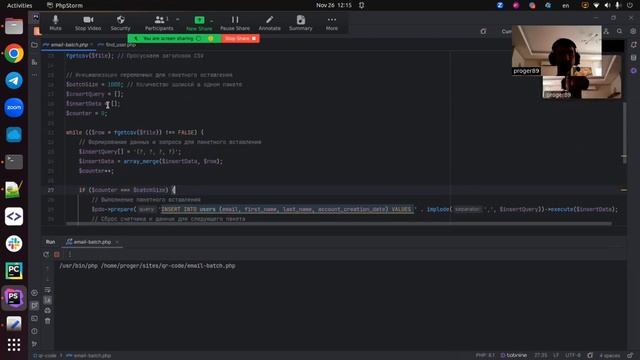Viewport: 640px width, 360px height.
Task: Pause the current screen share
Action: click(235, 23)
